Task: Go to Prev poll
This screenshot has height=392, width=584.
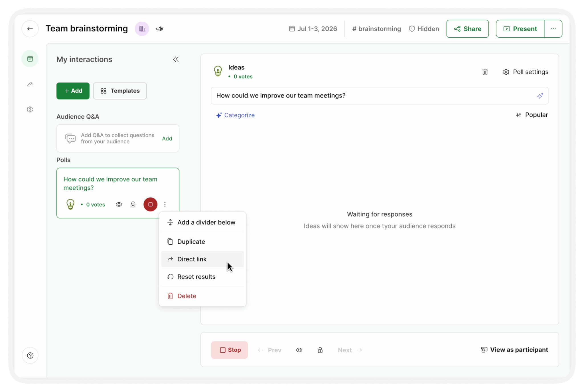Action: [x=269, y=350]
